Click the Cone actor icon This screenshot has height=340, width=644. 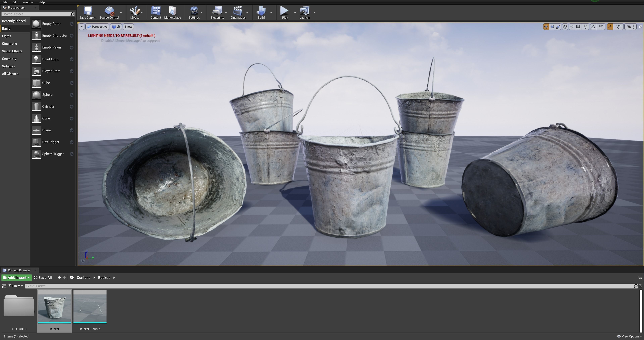click(x=36, y=119)
